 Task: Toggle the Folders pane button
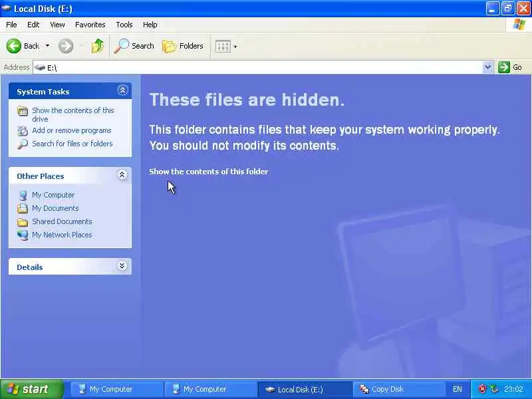pos(182,46)
